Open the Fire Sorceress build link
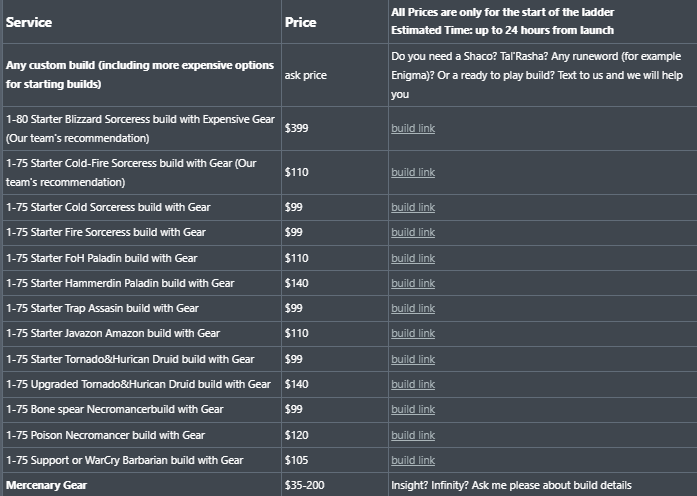697x496 pixels. click(413, 232)
